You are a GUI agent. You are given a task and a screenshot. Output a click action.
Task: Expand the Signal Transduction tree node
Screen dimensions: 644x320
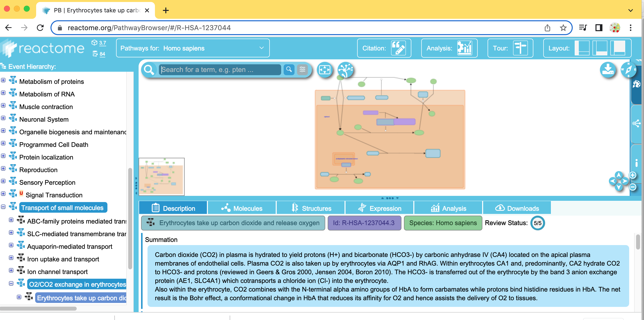(x=3, y=194)
